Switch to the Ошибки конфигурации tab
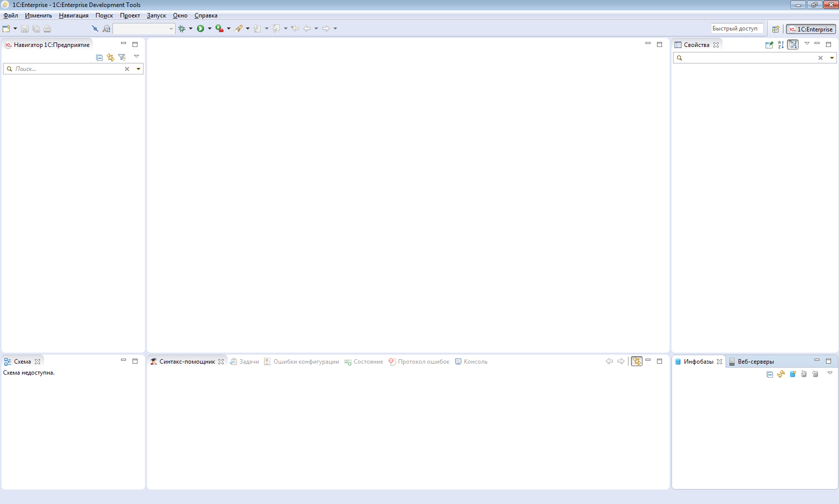839x504 pixels. [301, 362]
